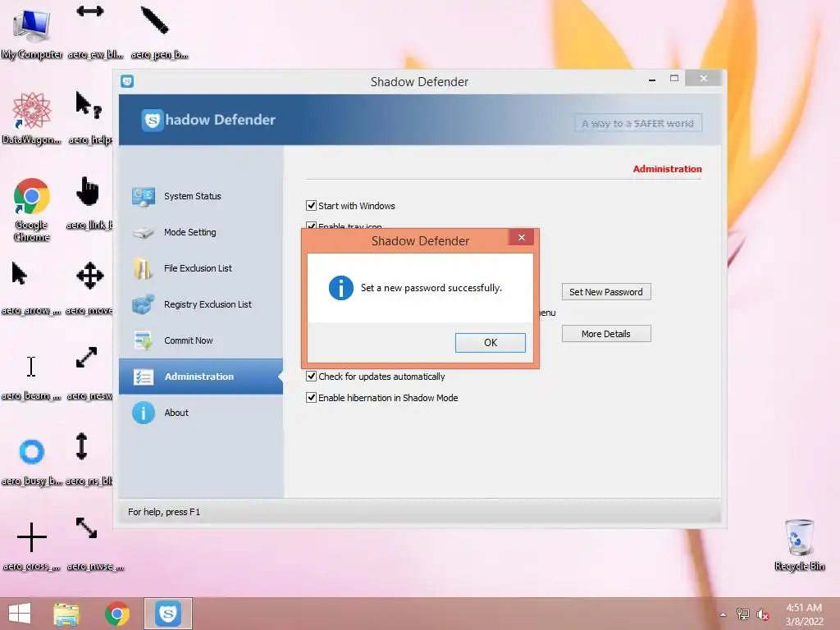Select aero_nwse cursor file on desktop
This screenshot has width=840, height=630.
[95, 544]
